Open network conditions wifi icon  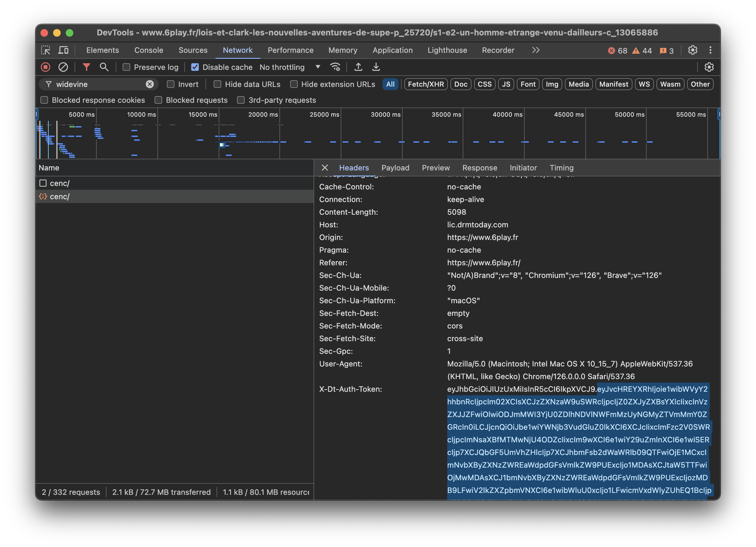point(335,67)
